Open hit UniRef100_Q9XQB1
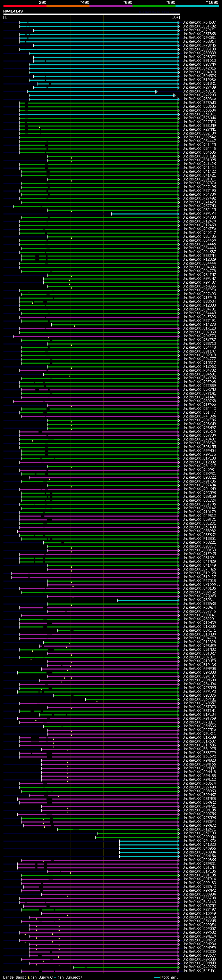 coord(199,38)
